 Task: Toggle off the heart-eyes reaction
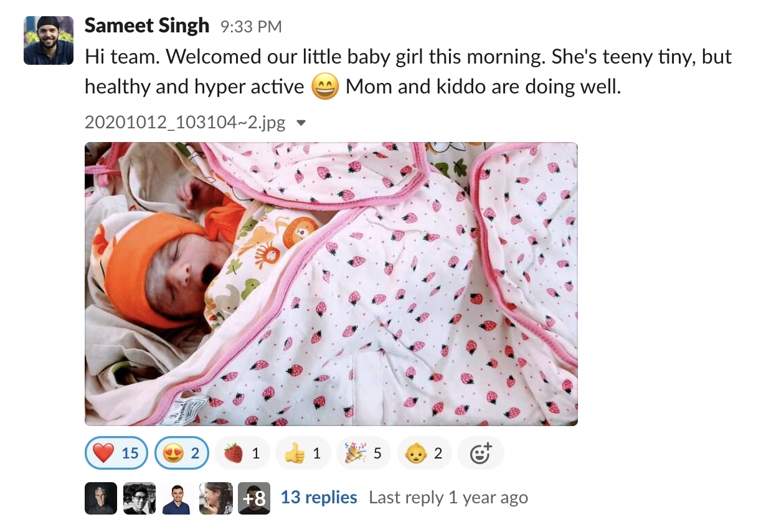click(x=181, y=453)
